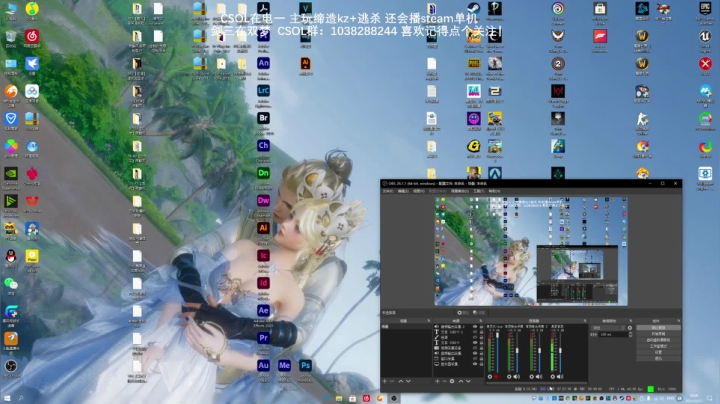Open the Media Encoder (Me) desktop shortcut
Viewport: 720px width, 404px height.
(x=284, y=366)
